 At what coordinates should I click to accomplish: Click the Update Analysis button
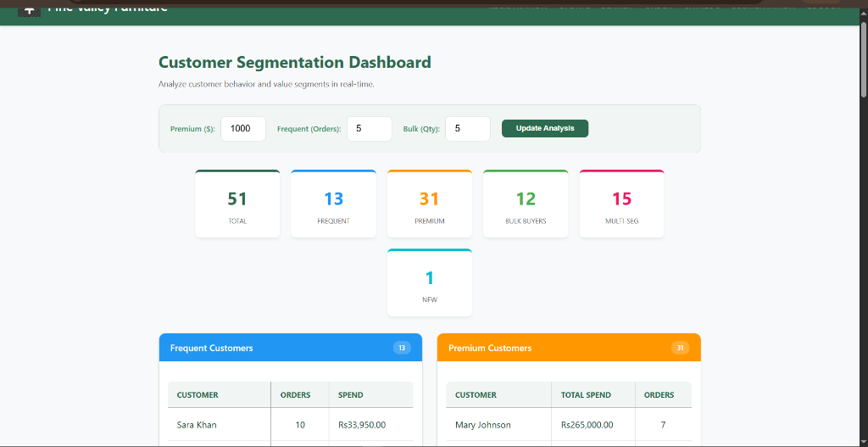click(545, 129)
